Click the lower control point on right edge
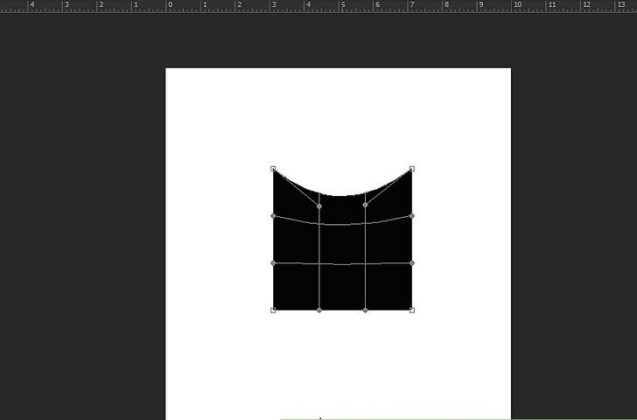This screenshot has width=637, height=420. (x=412, y=263)
